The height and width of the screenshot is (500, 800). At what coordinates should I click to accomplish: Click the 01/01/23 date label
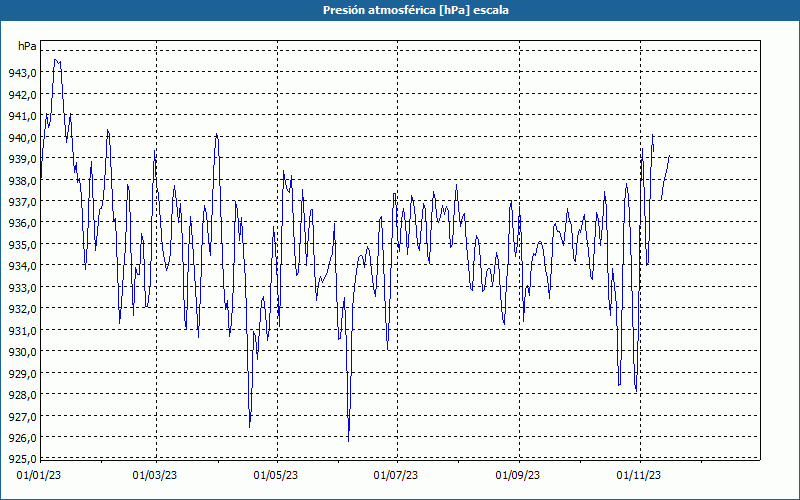39,476
